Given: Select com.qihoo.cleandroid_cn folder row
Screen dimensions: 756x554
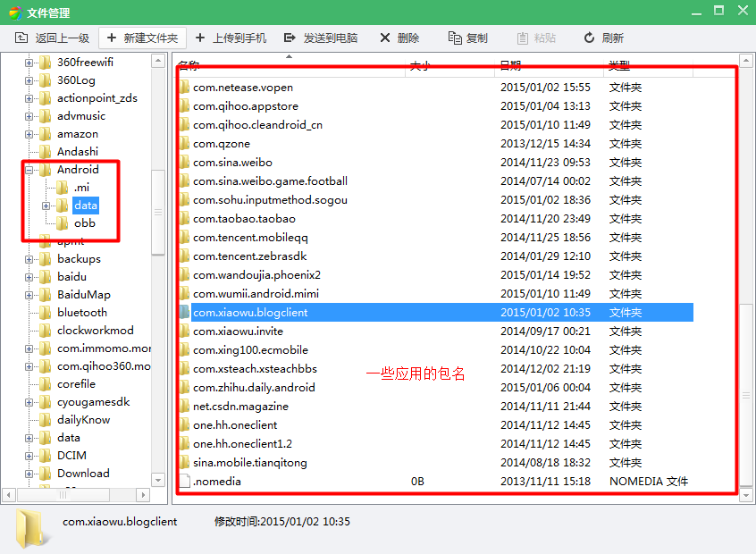Looking at the screenshot, I should (435, 125).
